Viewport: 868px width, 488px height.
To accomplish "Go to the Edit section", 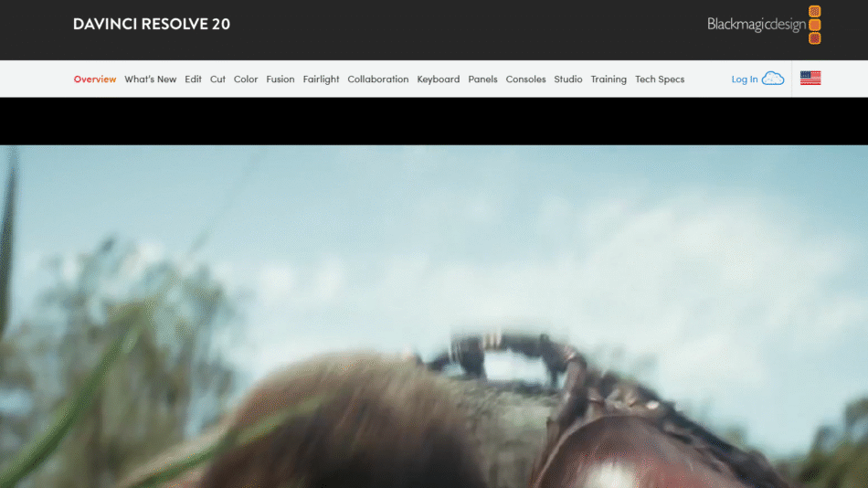I will pyautogui.click(x=193, y=80).
